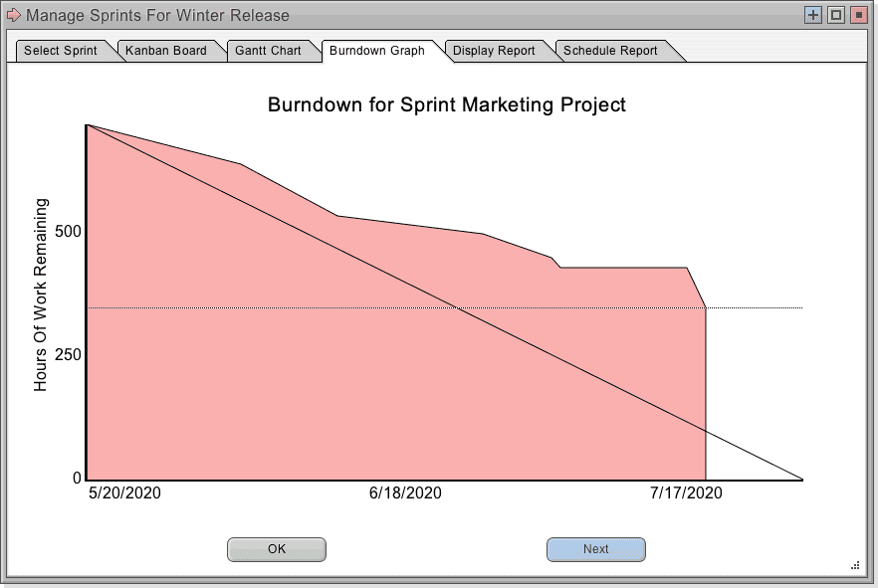
Task: Click the Hours Of Work Remaining axis title
Action: (40, 294)
